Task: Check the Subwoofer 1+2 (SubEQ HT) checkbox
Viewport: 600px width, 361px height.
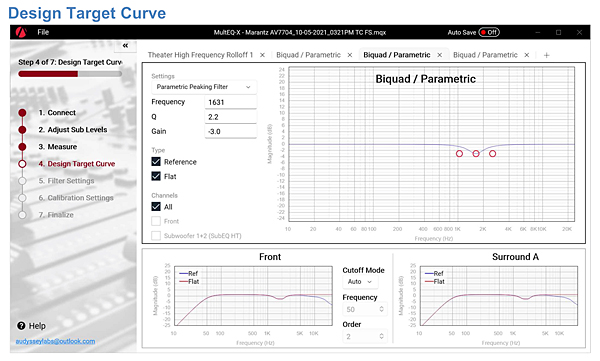Action: click(x=156, y=235)
